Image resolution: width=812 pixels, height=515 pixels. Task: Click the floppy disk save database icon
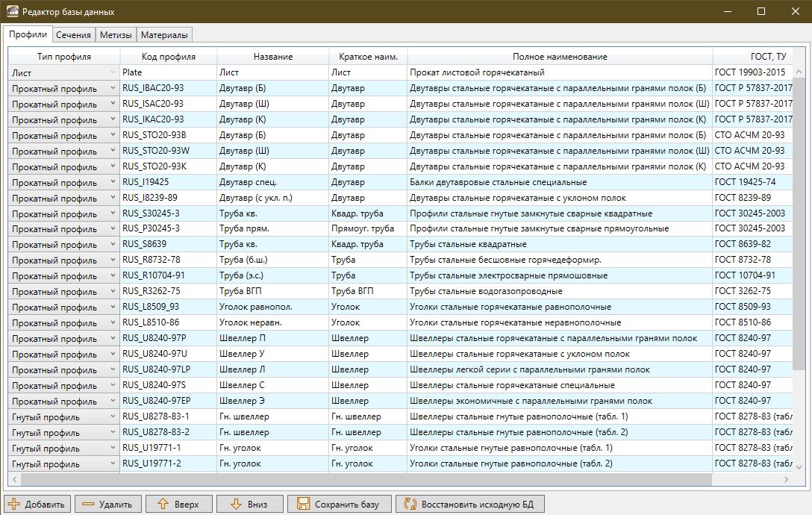(x=302, y=505)
